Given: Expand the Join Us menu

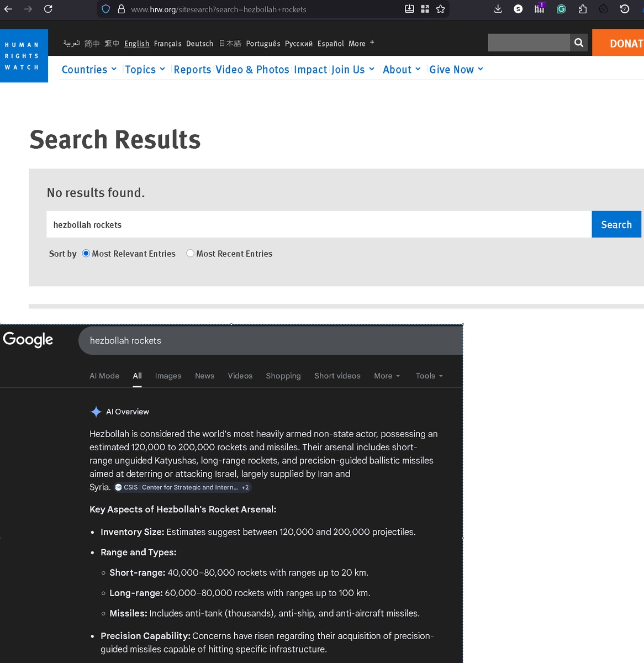Looking at the screenshot, I should 353,70.
